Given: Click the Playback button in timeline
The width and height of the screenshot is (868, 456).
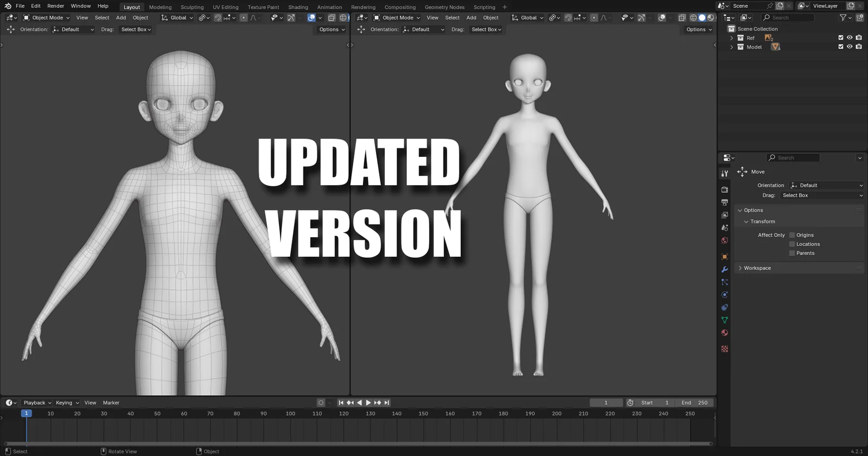Looking at the screenshot, I should click(37, 403).
